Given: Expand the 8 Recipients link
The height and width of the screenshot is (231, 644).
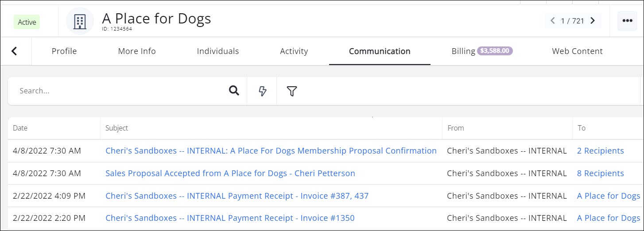Looking at the screenshot, I should (x=600, y=173).
